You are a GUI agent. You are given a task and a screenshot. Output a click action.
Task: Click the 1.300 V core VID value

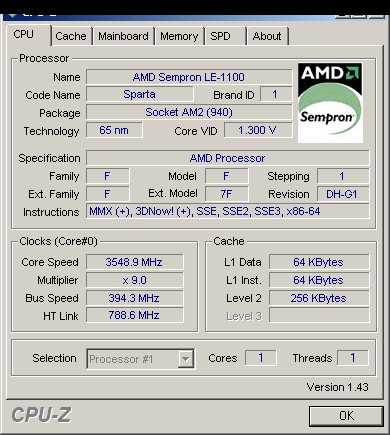point(258,130)
